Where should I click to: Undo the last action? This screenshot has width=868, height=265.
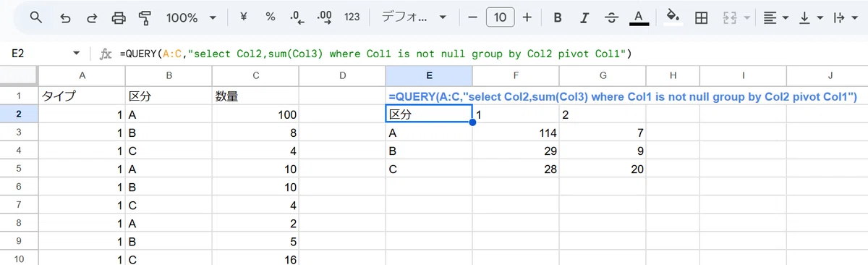pyautogui.click(x=65, y=17)
